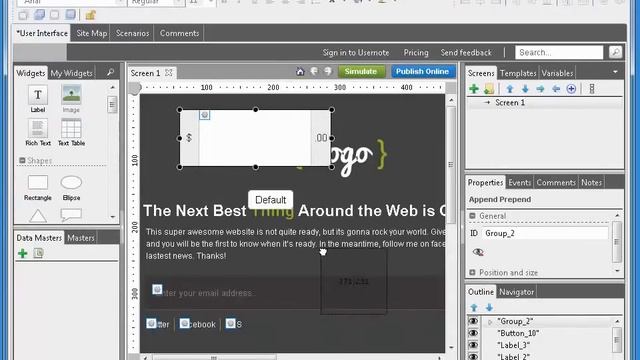Select the Triangle shape widget

(x=38, y=216)
